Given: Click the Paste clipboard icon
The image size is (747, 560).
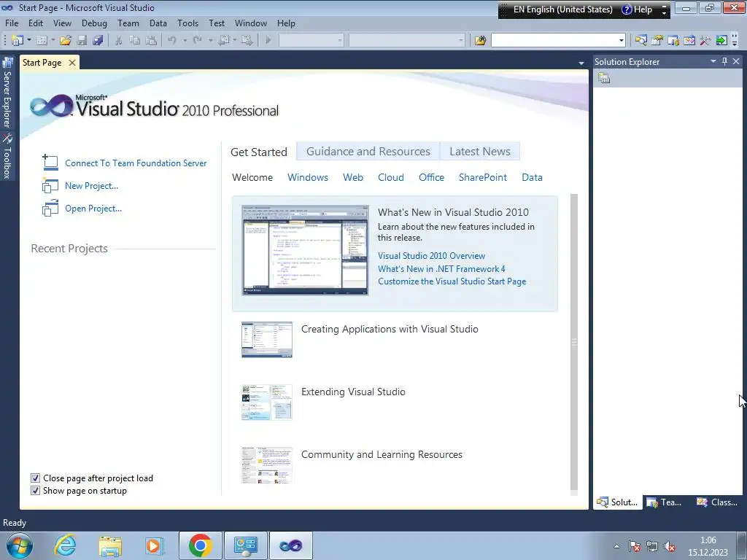Looking at the screenshot, I should pos(151,41).
